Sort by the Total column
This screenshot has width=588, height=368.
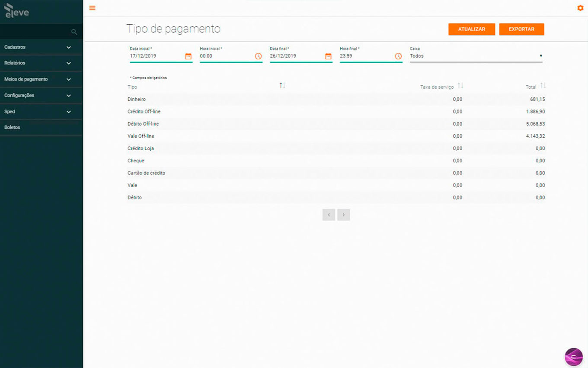pos(543,86)
